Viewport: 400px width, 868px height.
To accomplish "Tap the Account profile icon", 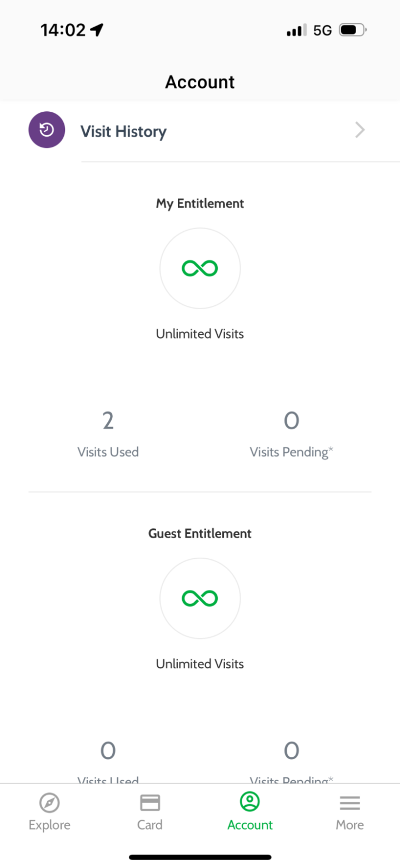I will 250,802.
